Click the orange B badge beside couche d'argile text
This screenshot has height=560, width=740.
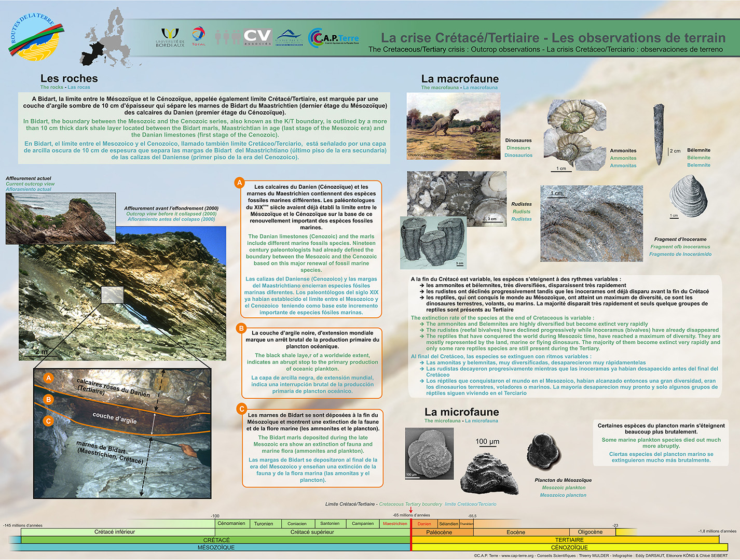pos(241,328)
